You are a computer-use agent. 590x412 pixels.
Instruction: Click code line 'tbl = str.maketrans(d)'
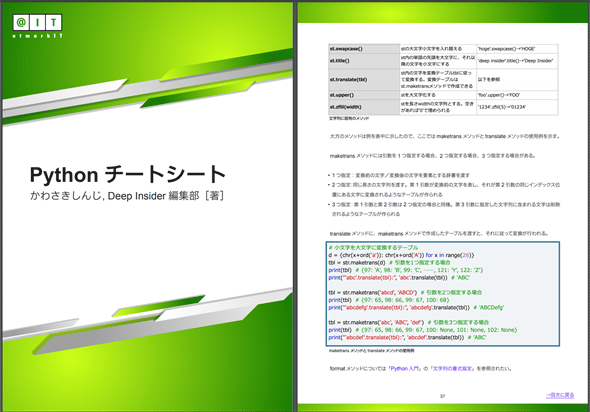(x=389, y=263)
